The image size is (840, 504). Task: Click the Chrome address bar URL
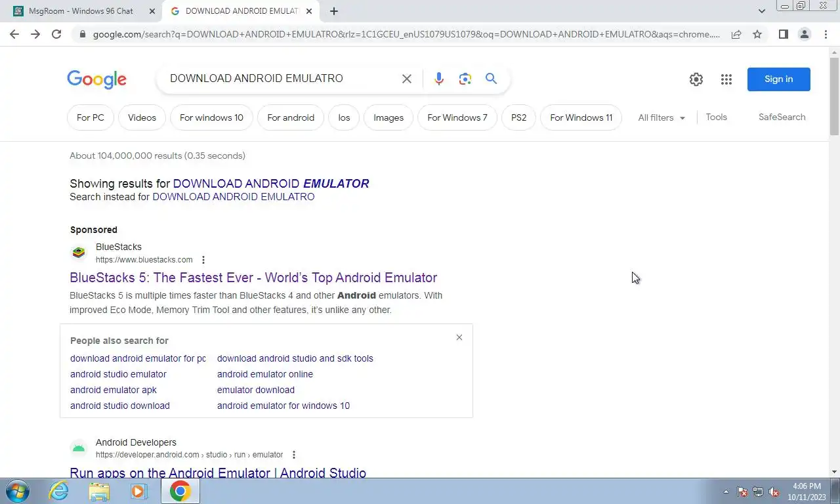406,34
